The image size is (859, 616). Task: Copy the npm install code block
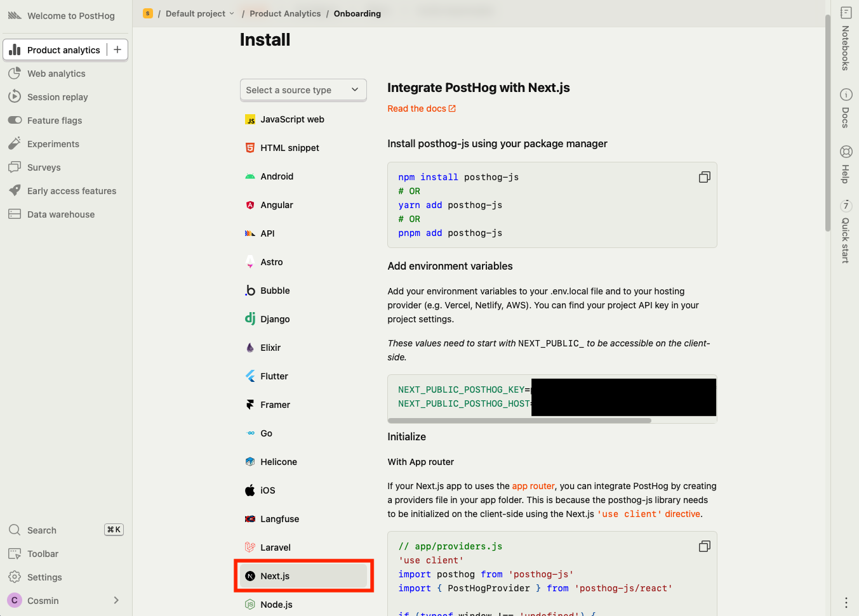click(x=704, y=177)
